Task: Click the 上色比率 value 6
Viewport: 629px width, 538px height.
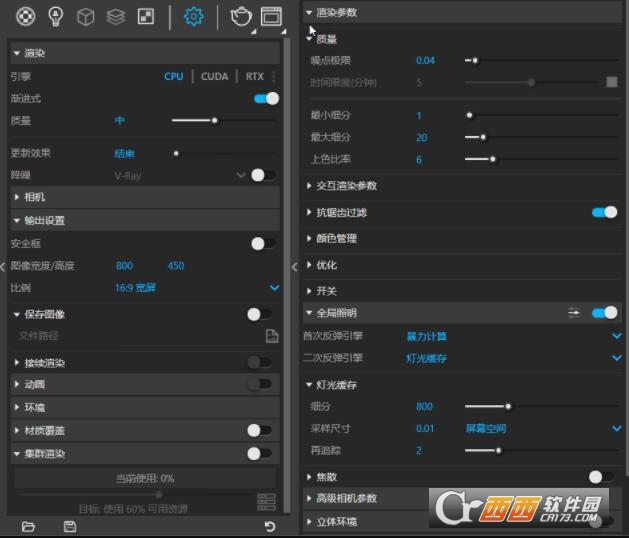Action: [x=419, y=160]
